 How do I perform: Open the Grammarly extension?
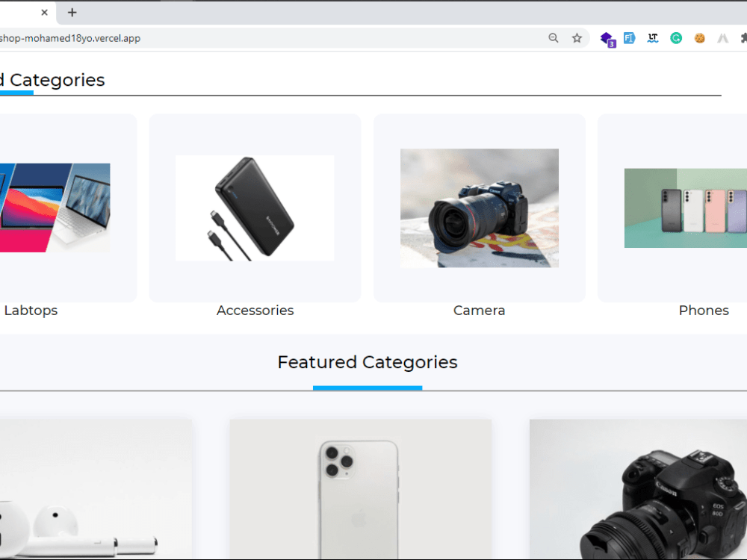click(x=675, y=38)
